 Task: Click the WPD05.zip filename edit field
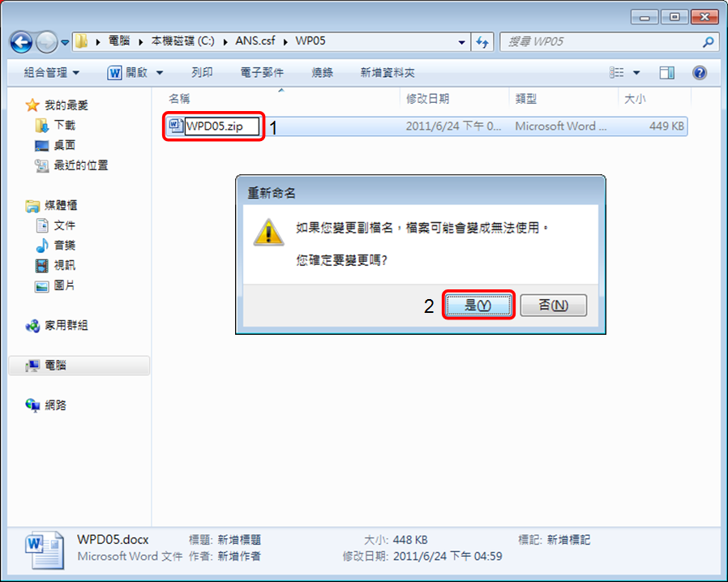click(x=222, y=126)
